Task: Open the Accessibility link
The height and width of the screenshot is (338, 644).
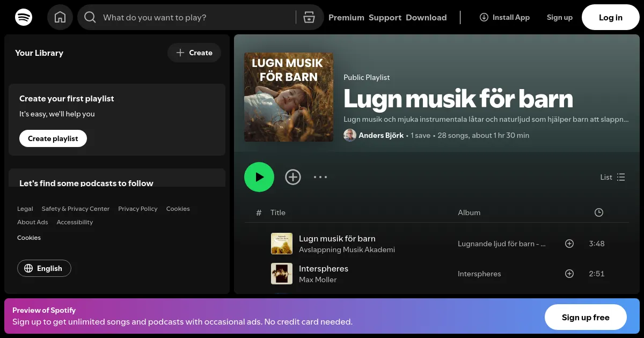Action: [75, 222]
